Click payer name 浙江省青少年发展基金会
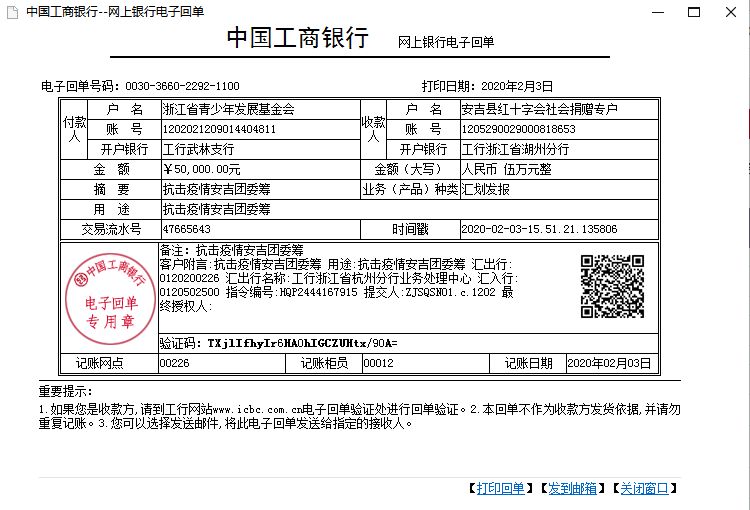This screenshot has height=510, width=750. pos(229,110)
